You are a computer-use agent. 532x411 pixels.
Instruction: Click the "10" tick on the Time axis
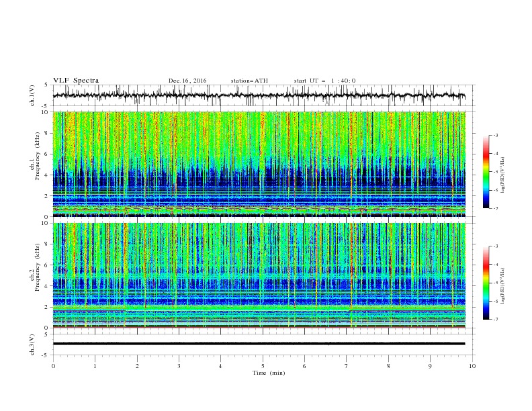[472, 366]
